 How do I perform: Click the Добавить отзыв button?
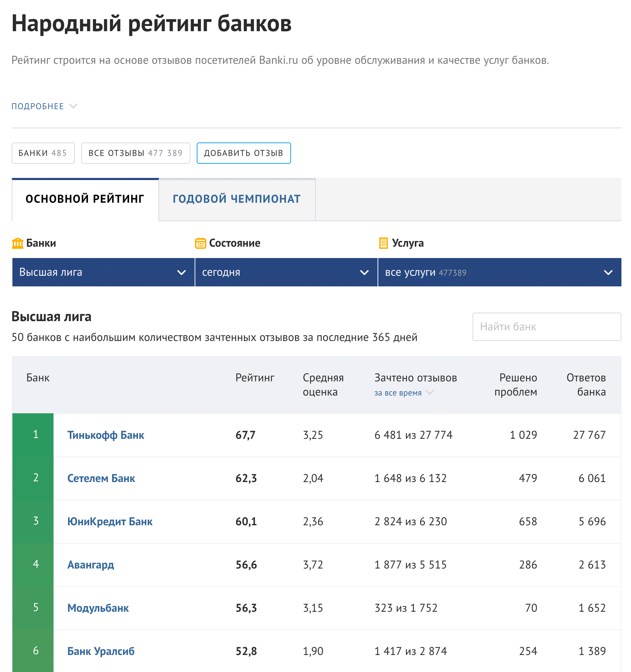[244, 153]
